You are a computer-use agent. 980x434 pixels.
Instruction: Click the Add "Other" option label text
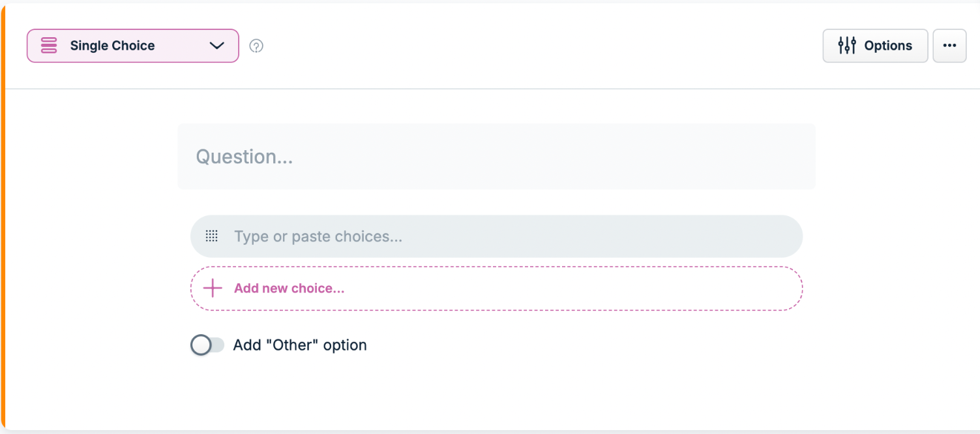[300, 345]
